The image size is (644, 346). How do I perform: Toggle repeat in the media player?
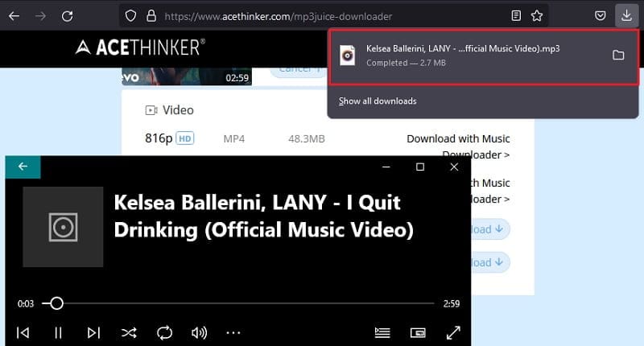[x=164, y=332]
